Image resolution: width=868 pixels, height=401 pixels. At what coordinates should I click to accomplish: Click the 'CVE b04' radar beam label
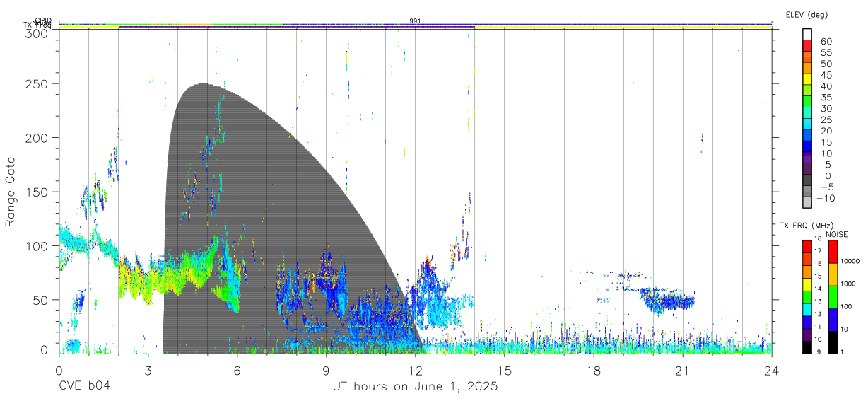(83, 387)
